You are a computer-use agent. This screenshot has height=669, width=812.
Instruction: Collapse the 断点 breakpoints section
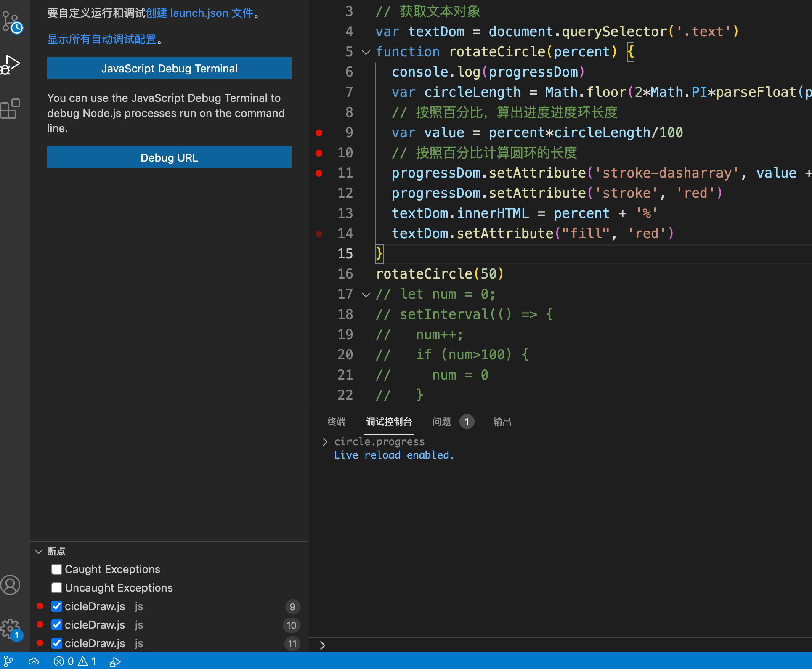point(39,551)
